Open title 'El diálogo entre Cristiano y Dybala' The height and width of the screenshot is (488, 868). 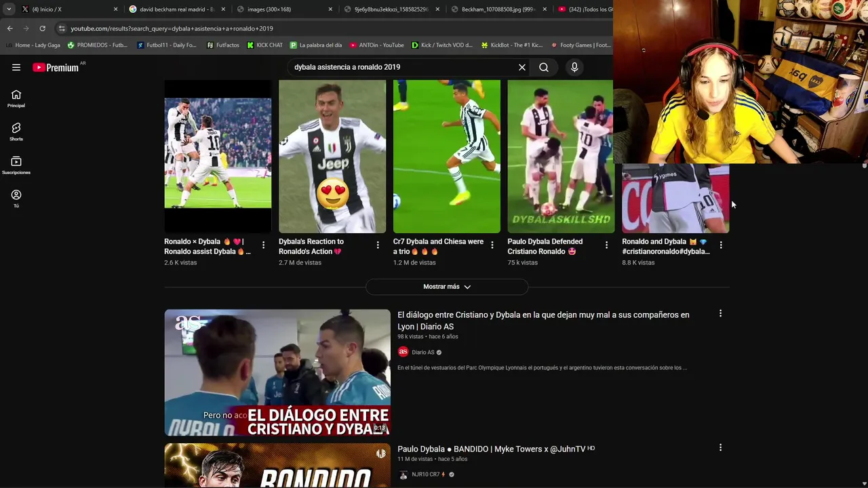[x=543, y=321]
